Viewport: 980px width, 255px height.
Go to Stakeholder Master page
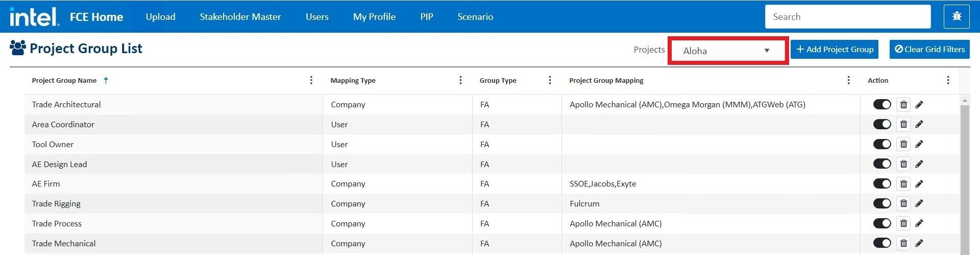pos(240,17)
